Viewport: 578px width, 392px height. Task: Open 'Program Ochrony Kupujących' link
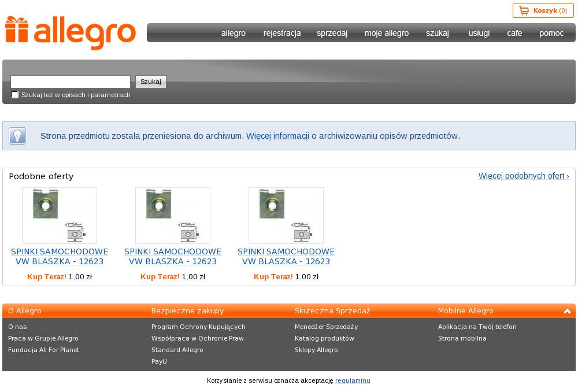(x=198, y=327)
